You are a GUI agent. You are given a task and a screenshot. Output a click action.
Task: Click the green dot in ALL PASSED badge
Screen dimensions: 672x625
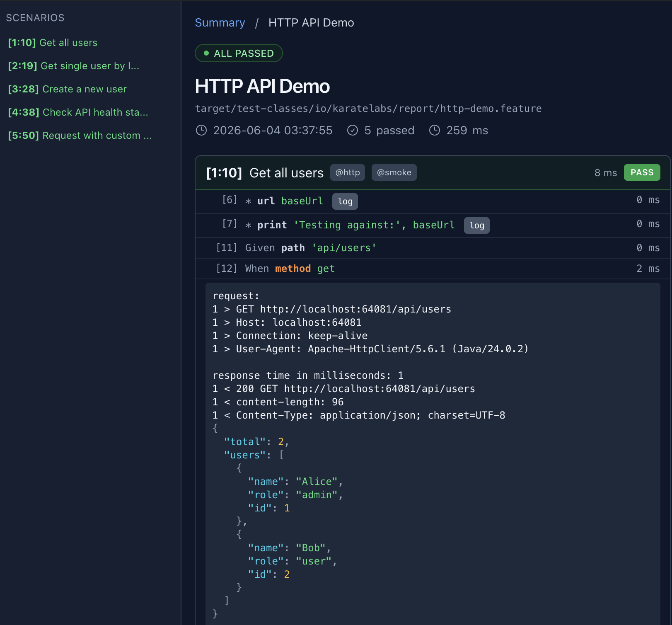[x=206, y=53]
